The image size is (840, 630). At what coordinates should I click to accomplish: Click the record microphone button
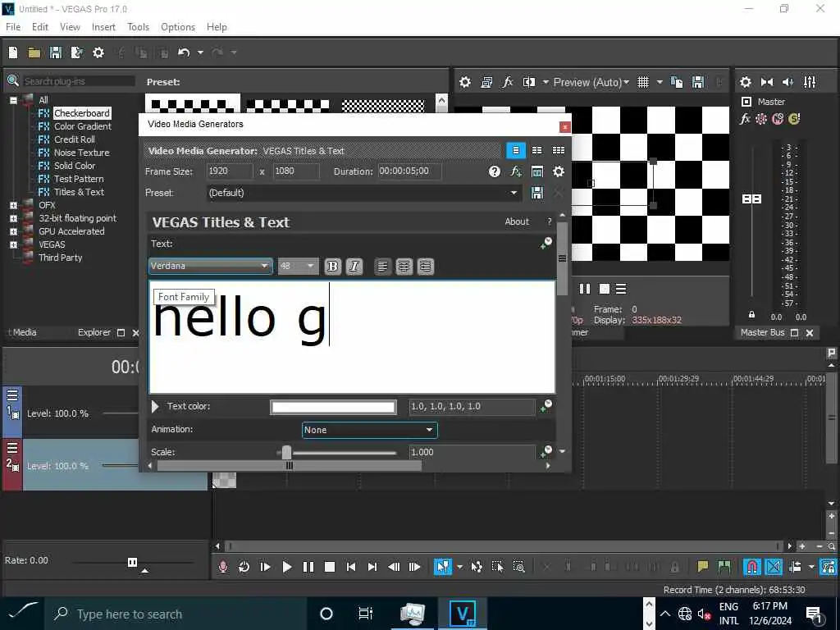click(223, 567)
